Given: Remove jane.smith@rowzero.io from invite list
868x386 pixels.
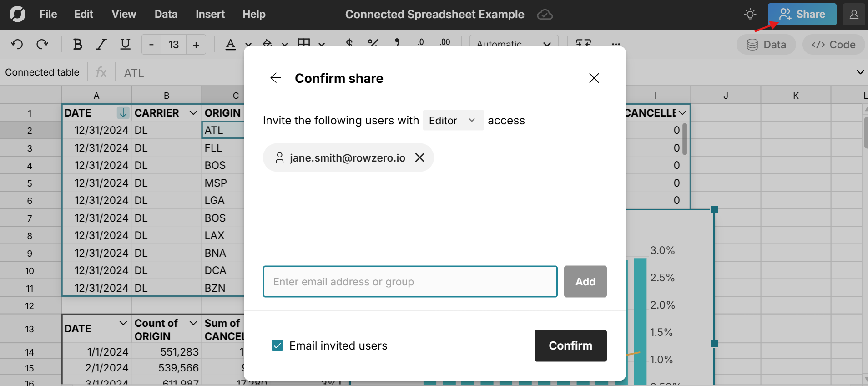Looking at the screenshot, I should pos(419,157).
